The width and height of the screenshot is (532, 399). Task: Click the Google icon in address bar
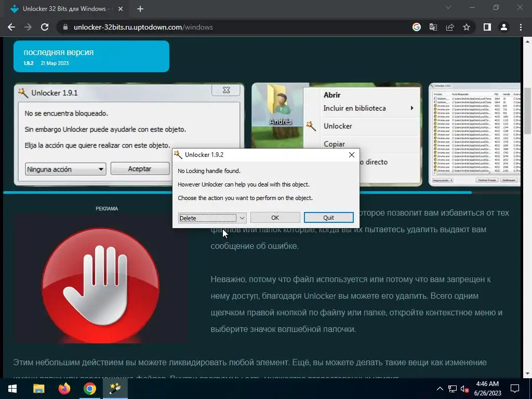(x=417, y=27)
